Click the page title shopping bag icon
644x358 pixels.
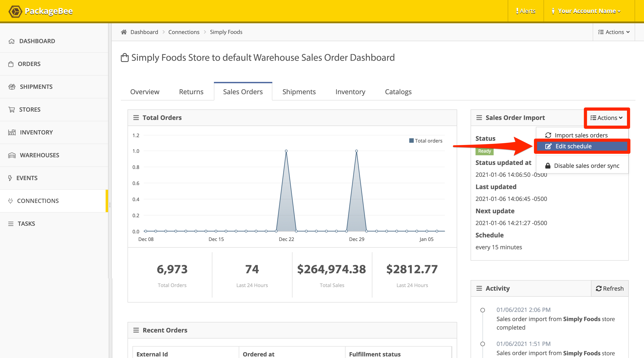125,58
